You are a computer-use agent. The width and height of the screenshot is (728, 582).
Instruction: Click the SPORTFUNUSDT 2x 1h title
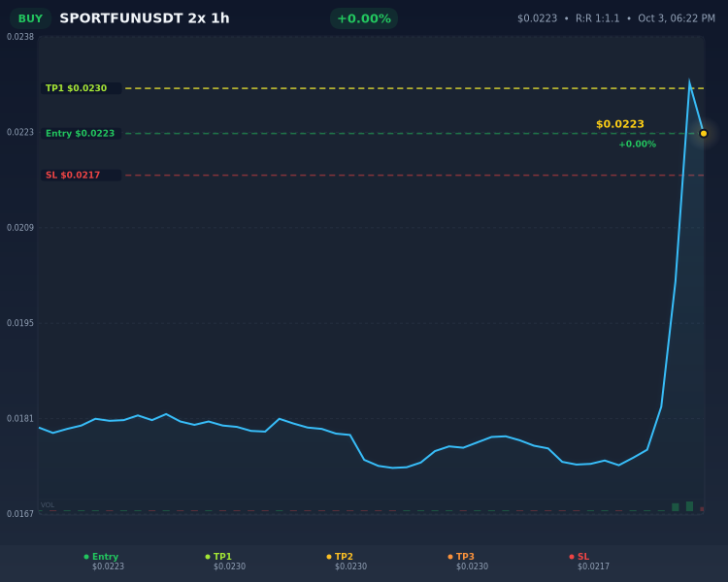pos(145,18)
